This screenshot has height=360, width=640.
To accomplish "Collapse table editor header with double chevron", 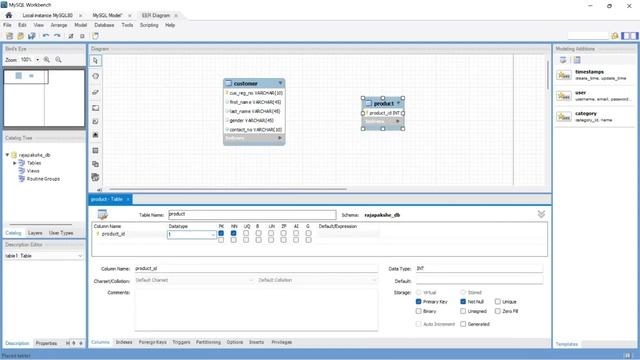I will (x=541, y=214).
